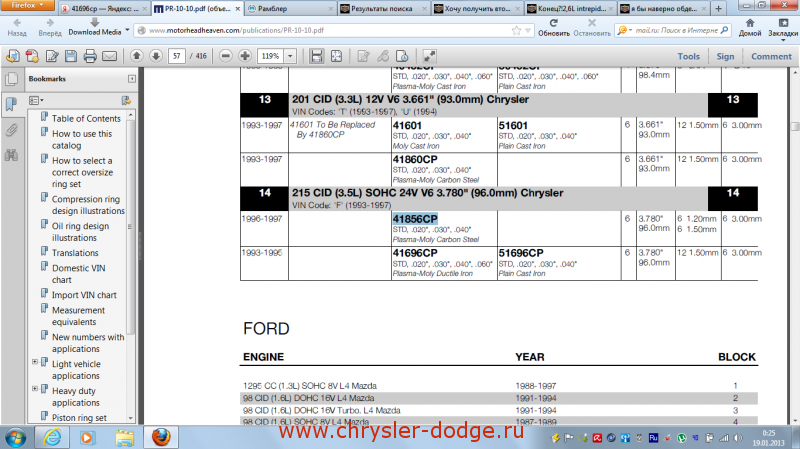Print the document using the printer icon
Screen dimensions: 800x449
[90, 56]
